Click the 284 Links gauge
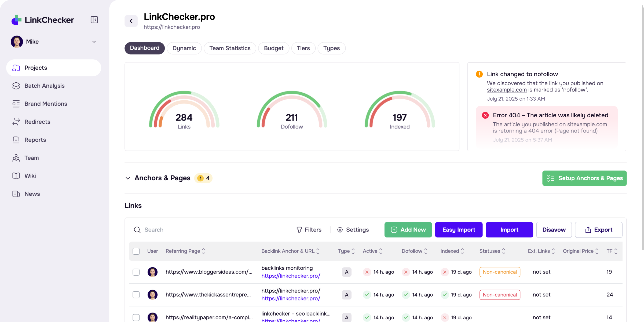The width and height of the screenshot is (644, 322). (184, 110)
